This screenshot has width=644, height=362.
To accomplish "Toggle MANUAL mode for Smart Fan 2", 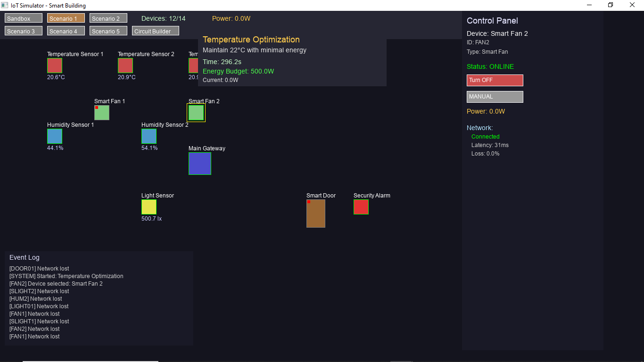I will [x=495, y=97].
